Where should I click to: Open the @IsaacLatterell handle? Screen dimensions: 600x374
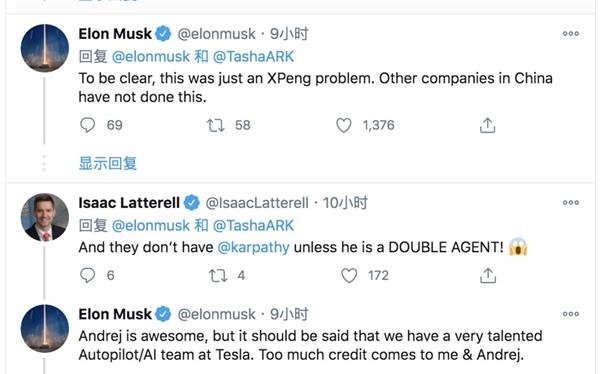coord(257,203)
